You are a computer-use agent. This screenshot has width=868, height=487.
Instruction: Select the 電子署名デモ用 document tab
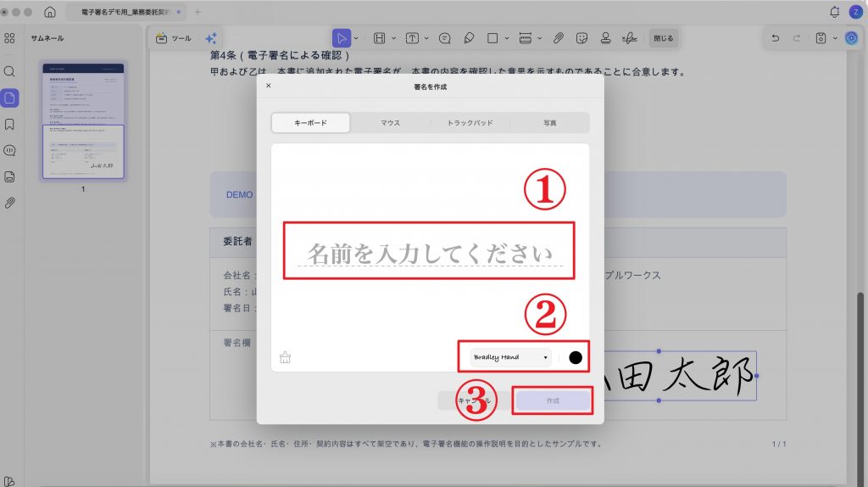(125, 12)
